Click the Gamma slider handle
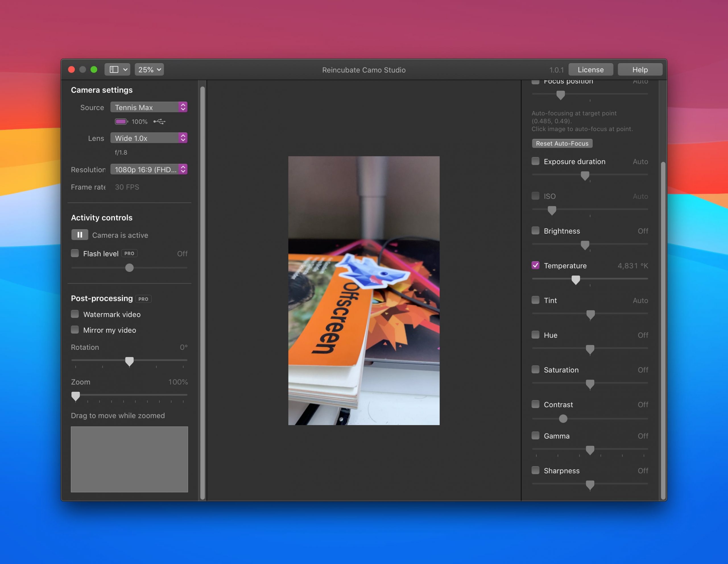The height and width of the screenshot is (564, 728). [x=590, y=450]
